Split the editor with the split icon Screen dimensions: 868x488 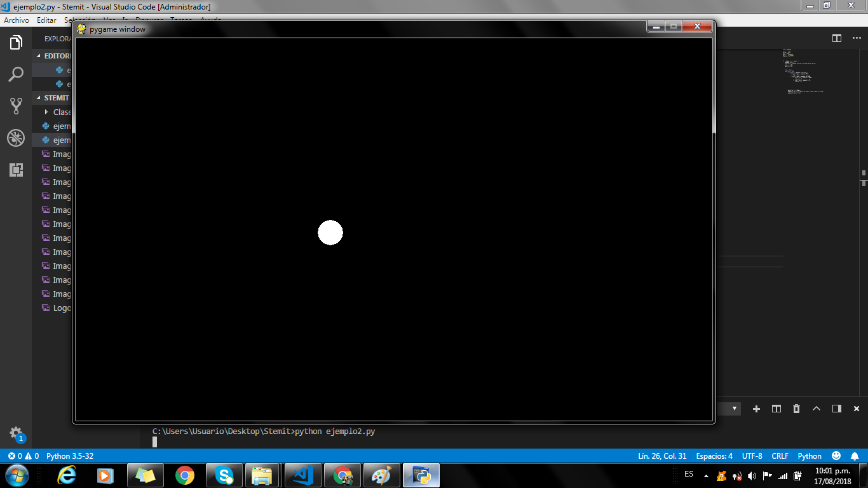[x=837, y=38]
